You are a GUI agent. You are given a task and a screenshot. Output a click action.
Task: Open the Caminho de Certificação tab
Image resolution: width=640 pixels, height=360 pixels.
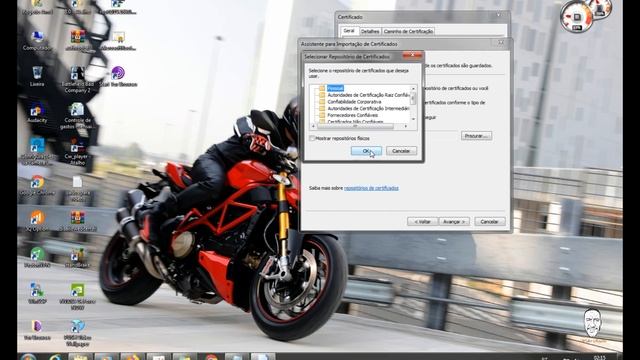click(408, 31)
